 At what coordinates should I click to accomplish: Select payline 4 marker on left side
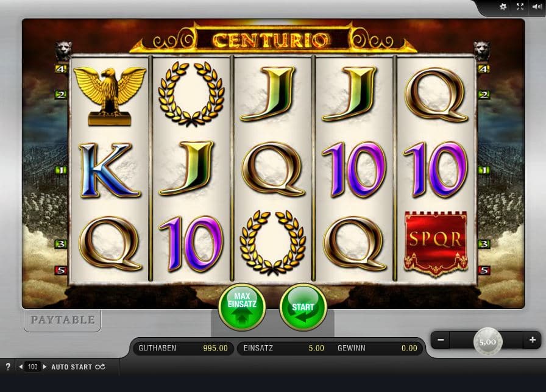pos(62,69)
